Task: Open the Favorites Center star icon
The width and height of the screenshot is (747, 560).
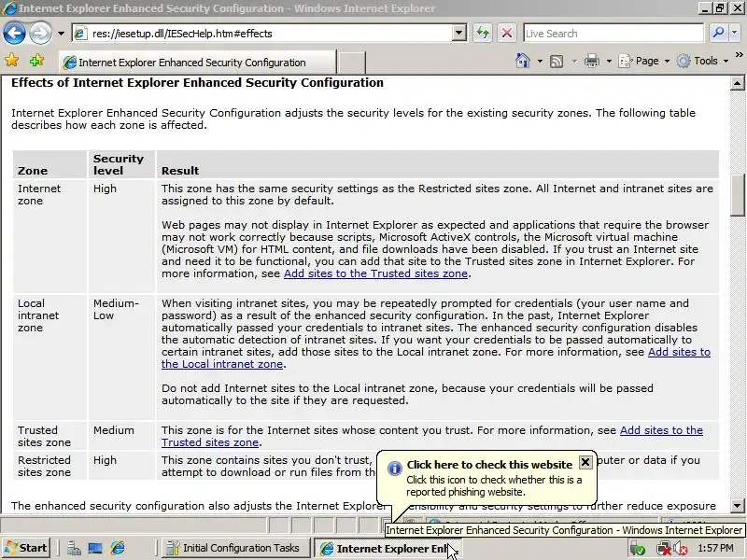Action: click(x=12, y=61)
